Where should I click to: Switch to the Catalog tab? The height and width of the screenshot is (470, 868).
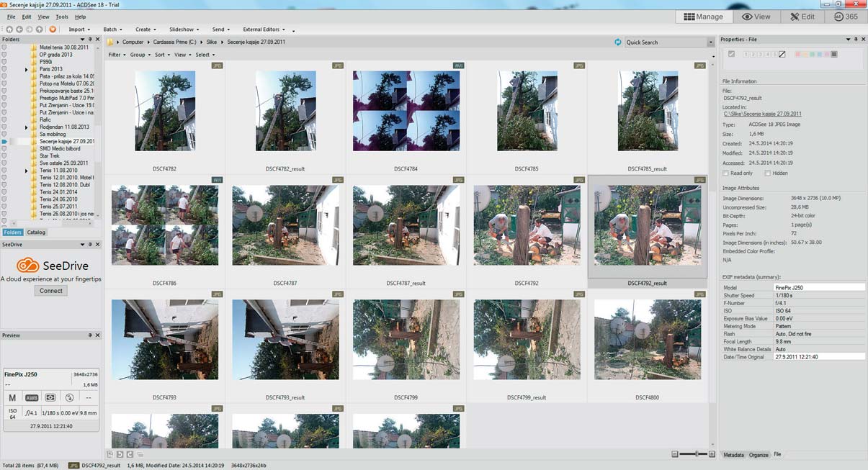(36, 232)
